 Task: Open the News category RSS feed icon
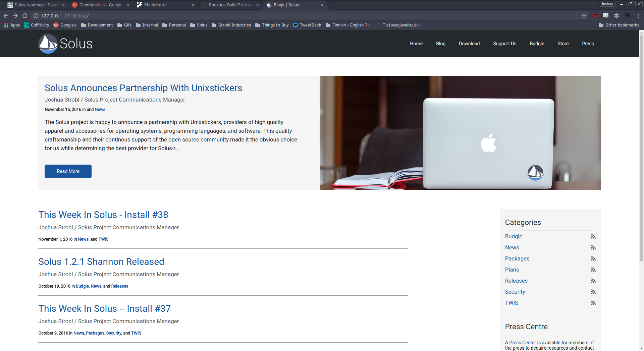click(593, 248)
